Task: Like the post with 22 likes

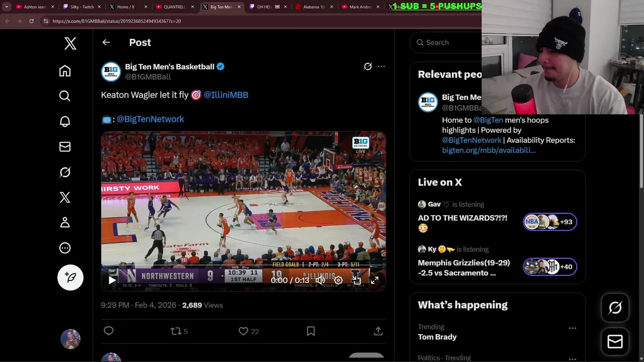Action: pyautogui.click(x=249, y=331)
